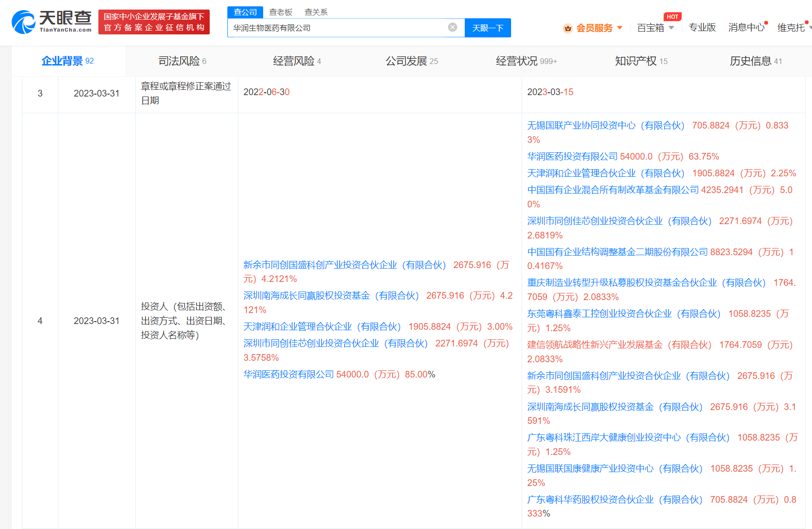Click the 国家中小企业发展子基金 red banner
This screenshot has width=812, height=529.
pyautogui.click(x=154, y=22)
